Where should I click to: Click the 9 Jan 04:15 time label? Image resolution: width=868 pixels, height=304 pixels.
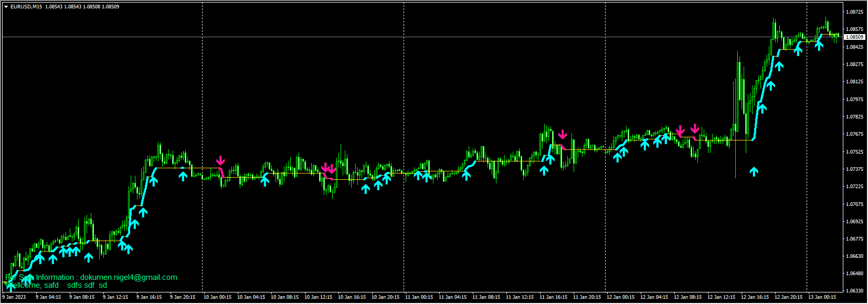point(48,297)
